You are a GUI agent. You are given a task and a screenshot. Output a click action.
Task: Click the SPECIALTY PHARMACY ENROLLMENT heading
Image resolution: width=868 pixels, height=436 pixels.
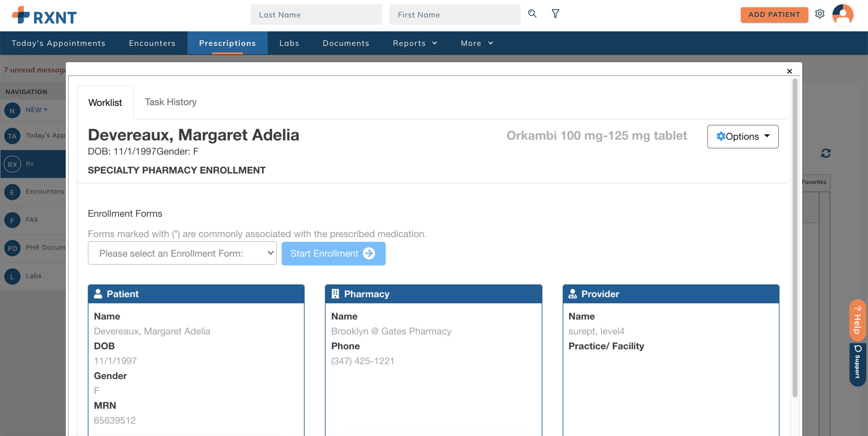177,170
